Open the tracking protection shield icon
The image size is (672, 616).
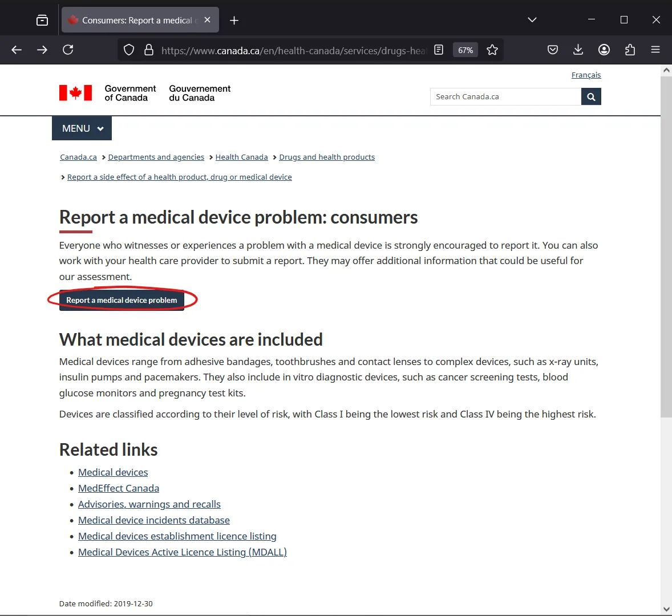pos(128,50)
